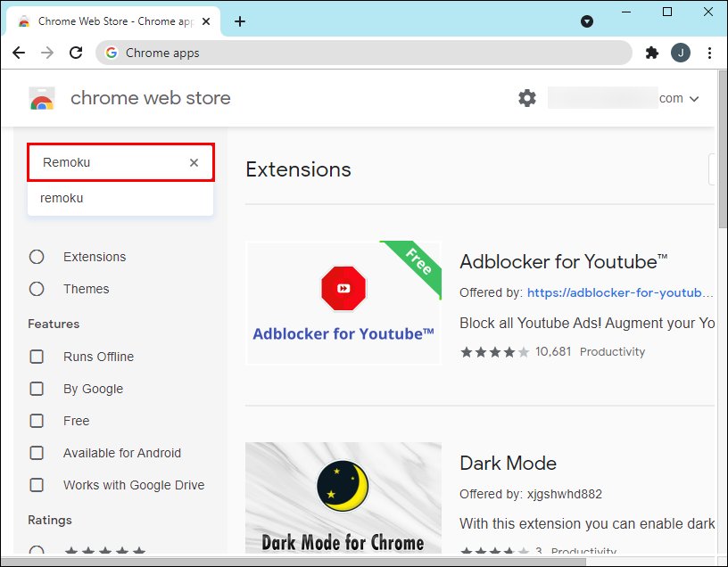Click the Dark Mode extension title
Screen dimensions: 728x567
coord(508,463)
